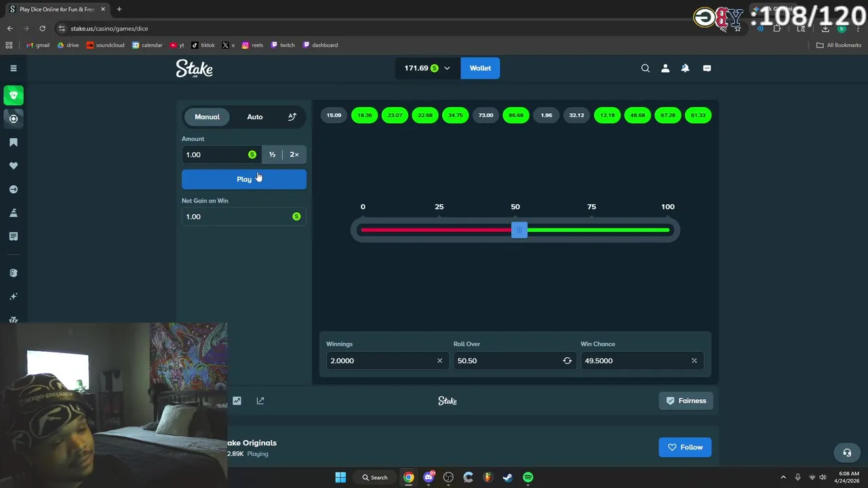Screen dimensions: 868x488
Task: Switch to the Manual betting tab
Action: (207, 117)
